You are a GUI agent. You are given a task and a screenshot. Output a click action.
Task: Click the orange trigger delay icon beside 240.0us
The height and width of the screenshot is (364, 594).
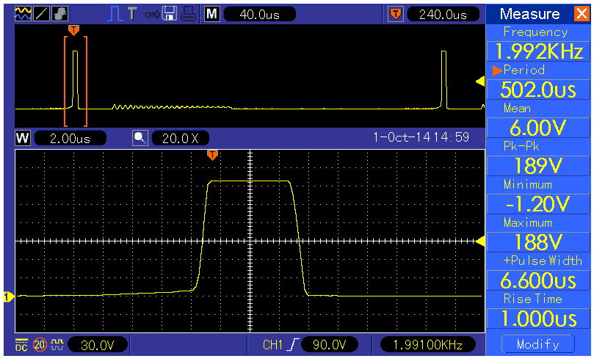point(396,15)
